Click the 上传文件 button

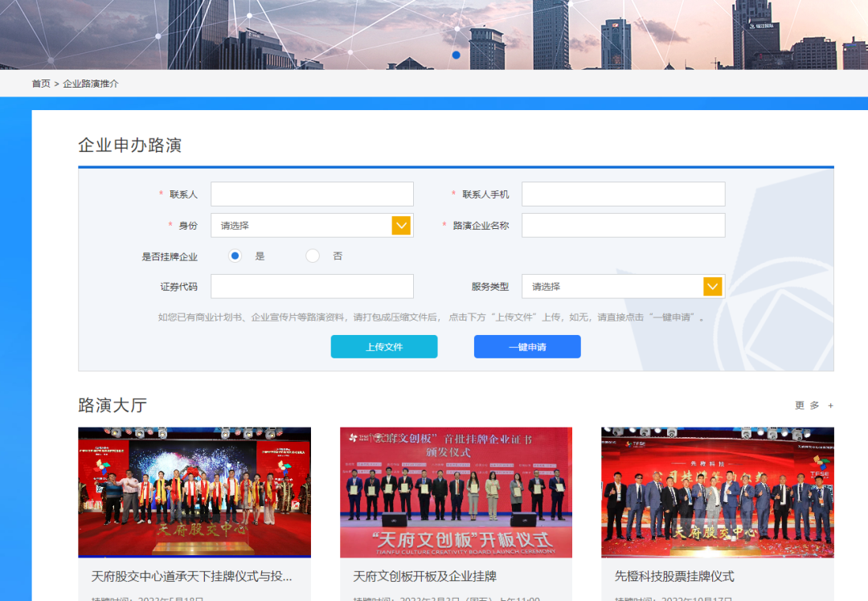[x=384, y=347]
